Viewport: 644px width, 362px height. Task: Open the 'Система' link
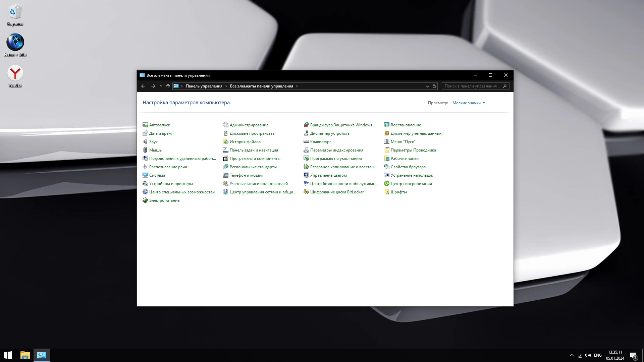coord(157,175)
